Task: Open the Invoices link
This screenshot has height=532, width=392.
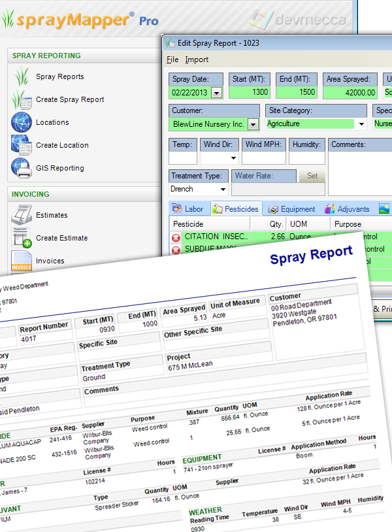Action: point(50,261)
